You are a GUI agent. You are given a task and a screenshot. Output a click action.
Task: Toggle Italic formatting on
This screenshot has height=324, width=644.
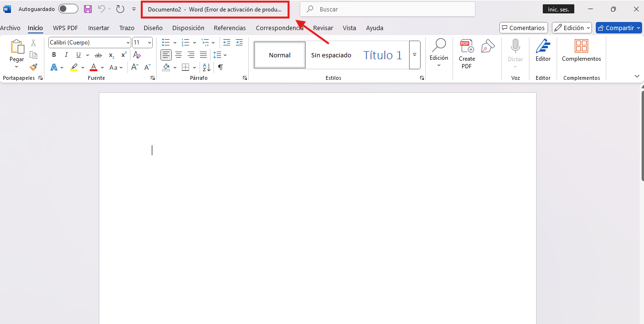66,55
